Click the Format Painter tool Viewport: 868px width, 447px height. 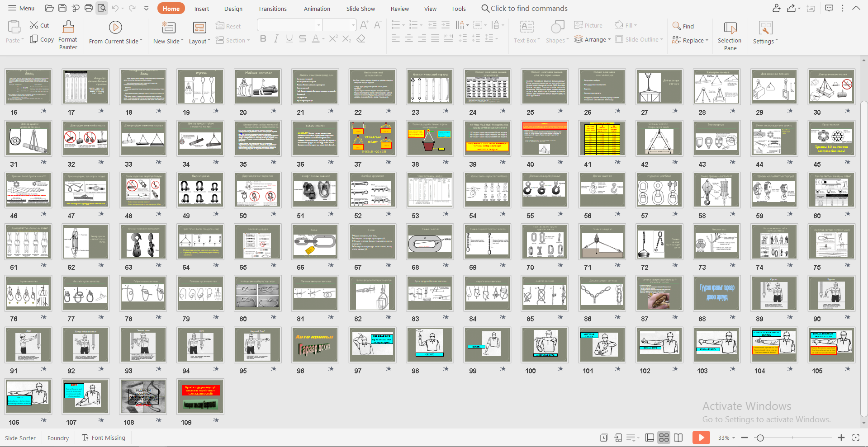click(x=68, y=35)
